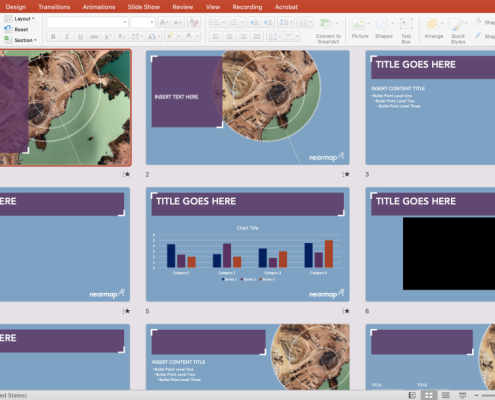Image resolution: width=495 pixels, height=400 pixels.
Task: Start Slide Show from status bar icon
Action: tap(462, 395)
